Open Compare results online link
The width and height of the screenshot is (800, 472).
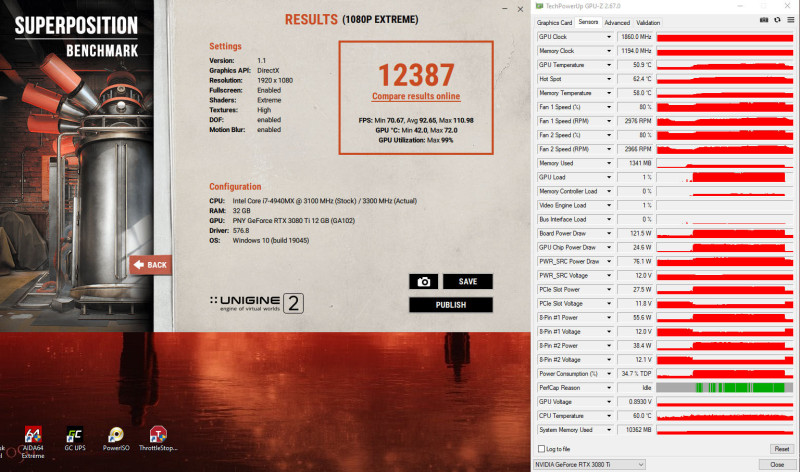(x=416, y=96)
